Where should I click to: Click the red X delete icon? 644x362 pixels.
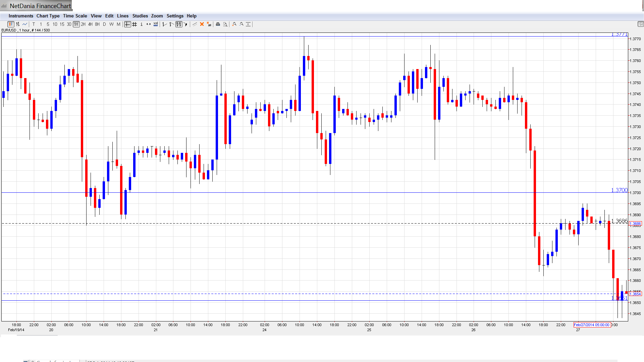[202, 24]
